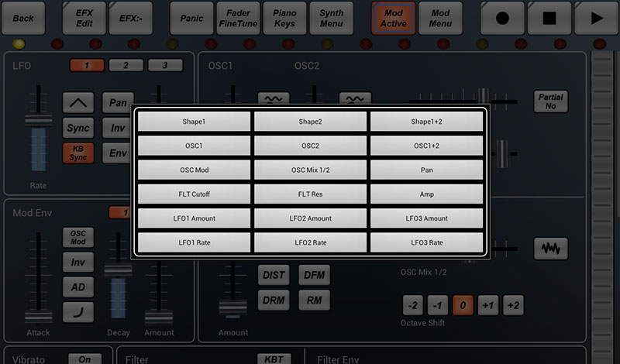Screen dimensions: 620x364
Task: Select DIST oscillator mod mode
Action: tap(274, 275)
